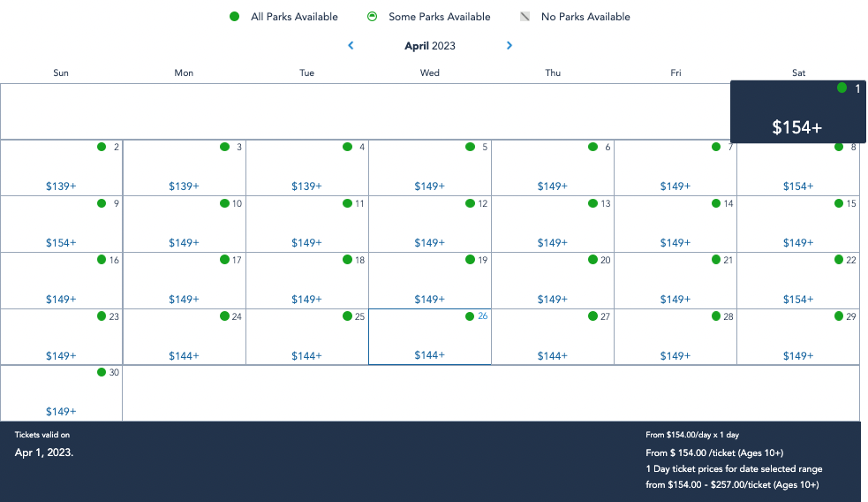Click the Some Parks Available legend icon
Screen dimensions: 868x502
tap(373, 17)
